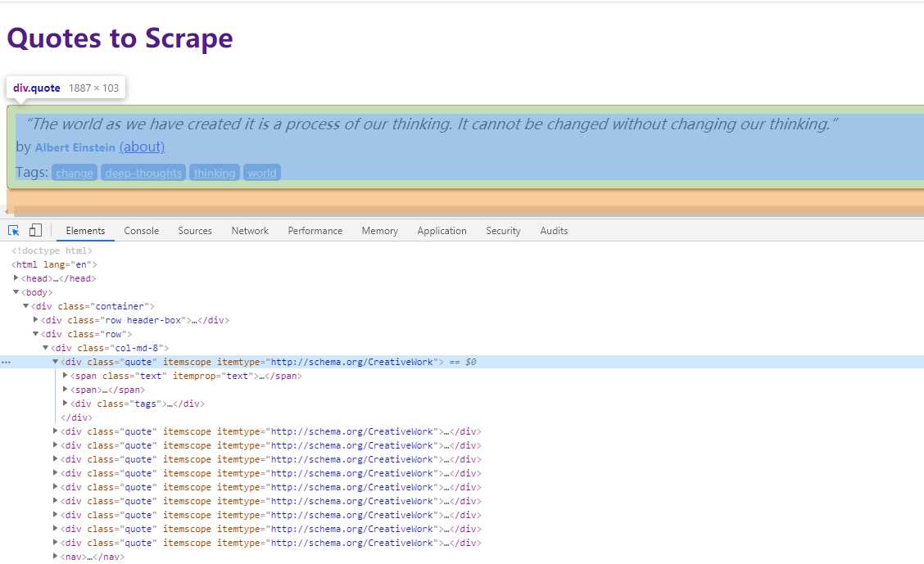Click the deep-thoughts tag
The image size is (924, 564).
point(143,173)
